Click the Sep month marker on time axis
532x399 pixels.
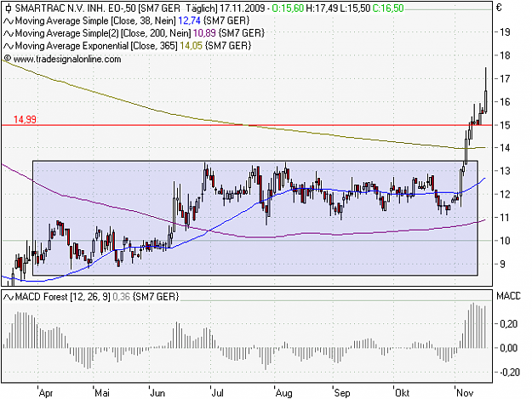click(x=342, y=393)
